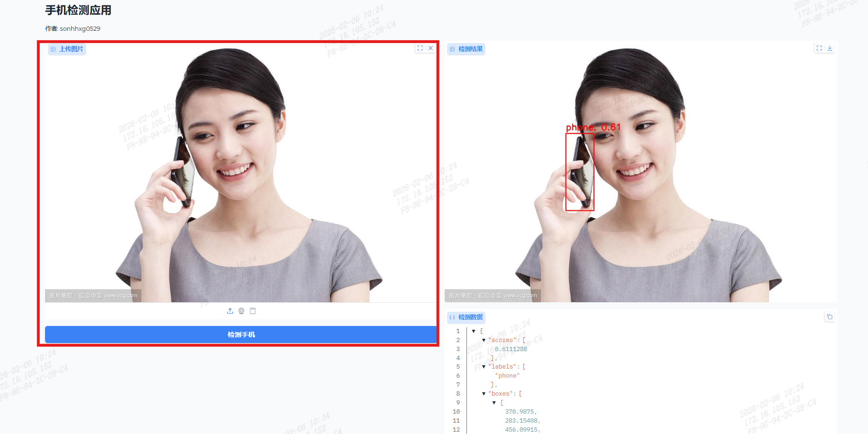
Task: Collapse the "scores" array
Action: pos(484,340)
